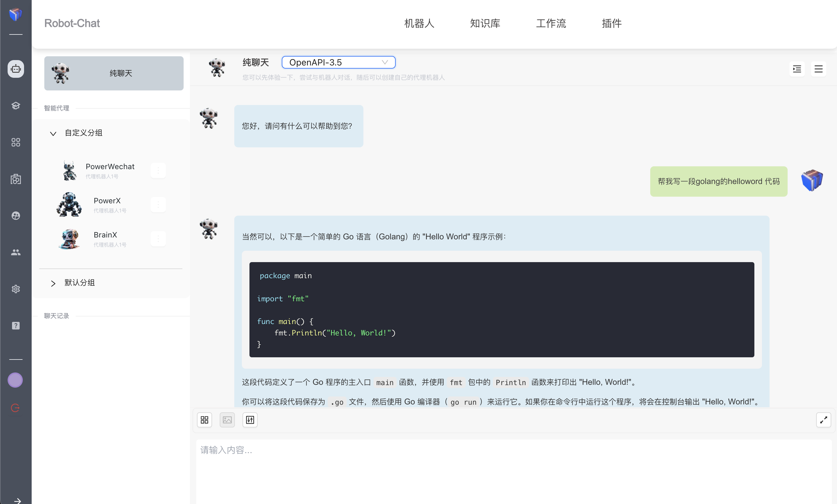Image resolution: width=837 pixels, height=504 pixels.
Task: Click the four-squares apps sidebar icon
Action: (x=16, y=142)
